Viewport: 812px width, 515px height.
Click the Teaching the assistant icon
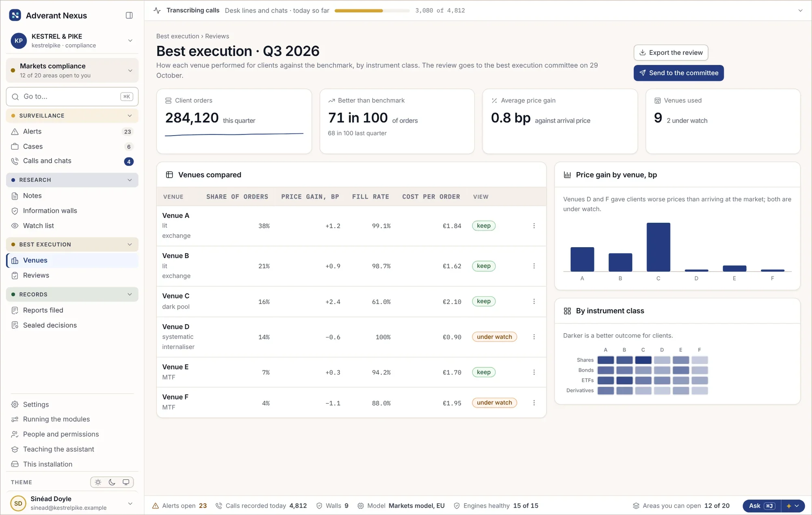[15, 449]
